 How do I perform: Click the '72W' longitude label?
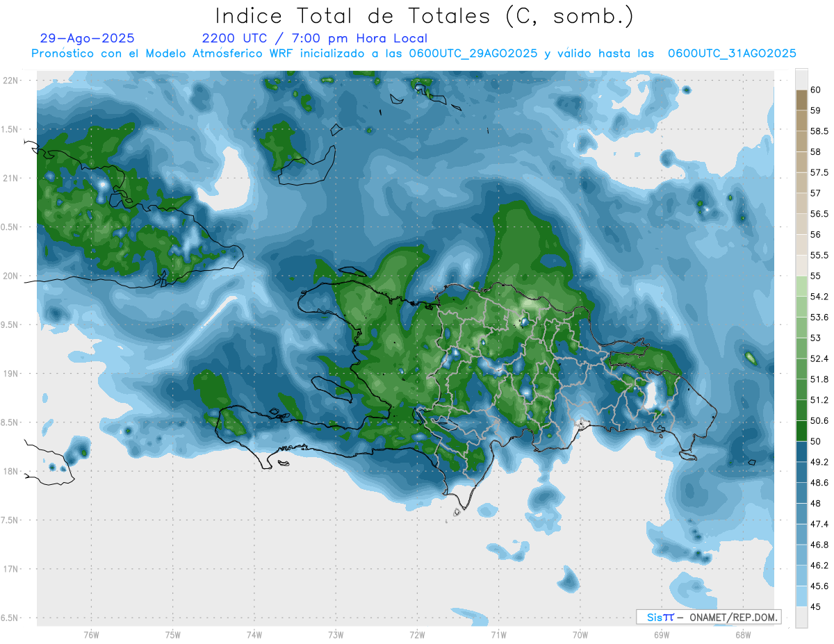417,634
